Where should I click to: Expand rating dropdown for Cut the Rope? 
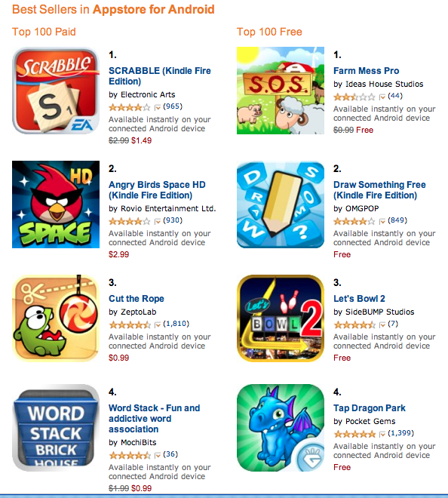point(158,325)
